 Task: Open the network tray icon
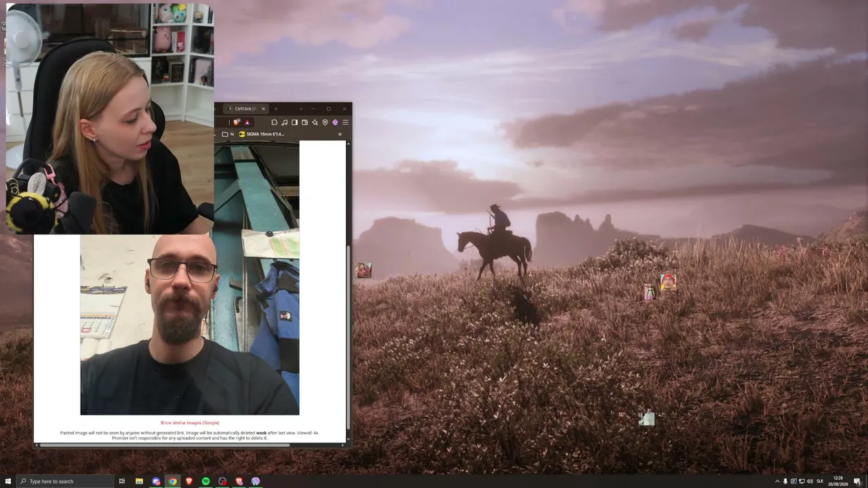pos(802,481)
